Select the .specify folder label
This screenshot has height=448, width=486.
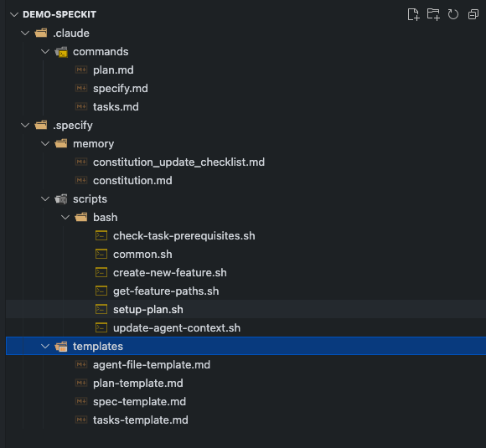coord(73,126)
